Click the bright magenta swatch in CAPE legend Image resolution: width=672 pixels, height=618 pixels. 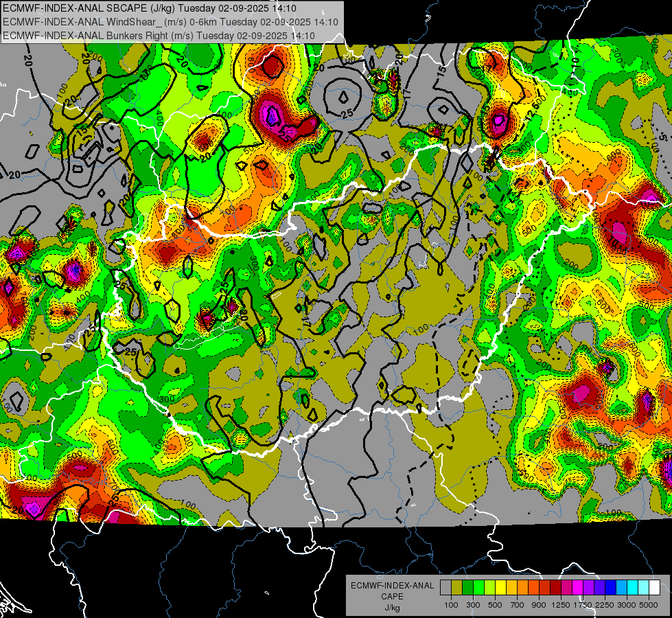(x=578, y=587)
